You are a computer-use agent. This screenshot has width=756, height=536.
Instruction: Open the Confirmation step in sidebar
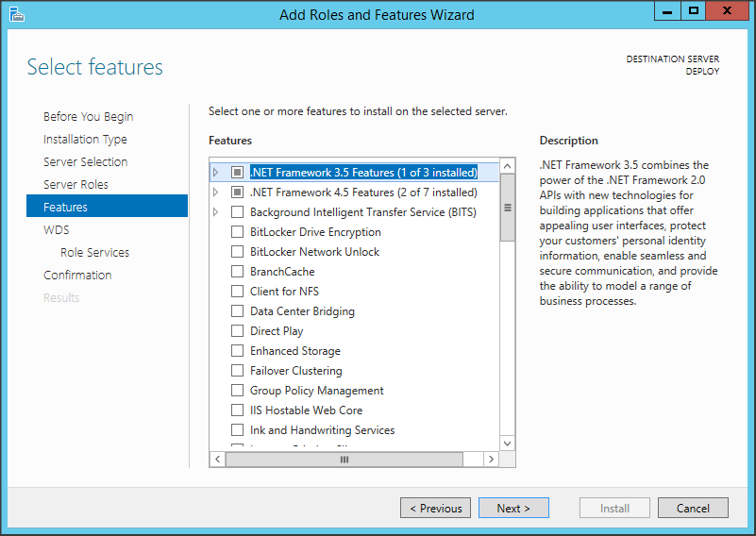tap(77, 276)
